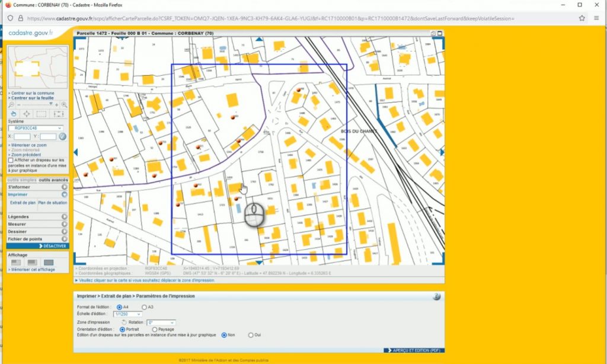Select the pan hand map tool

(x=14, y=113)
